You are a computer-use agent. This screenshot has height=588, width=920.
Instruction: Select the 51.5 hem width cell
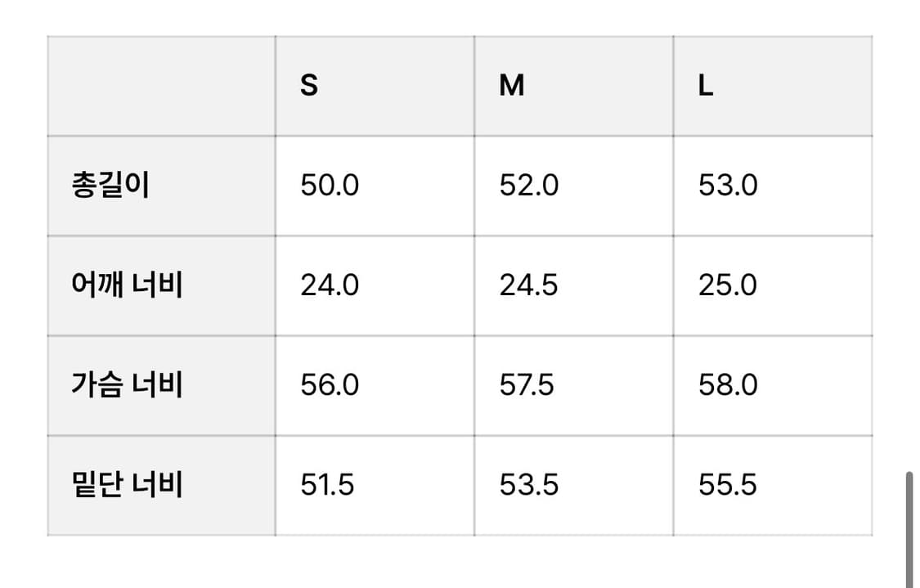[327, 485]
